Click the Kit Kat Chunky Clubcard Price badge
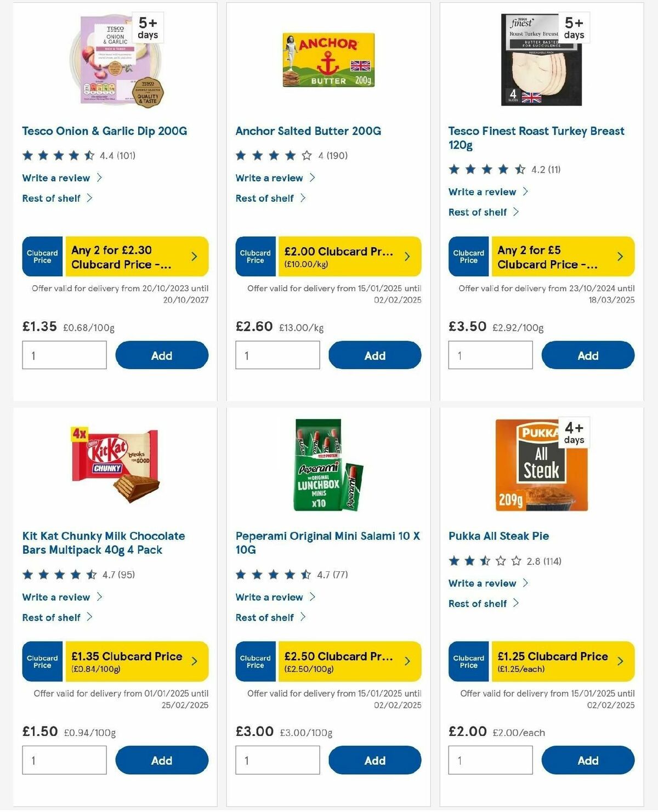Screen dimensions: 658x812 42,661
